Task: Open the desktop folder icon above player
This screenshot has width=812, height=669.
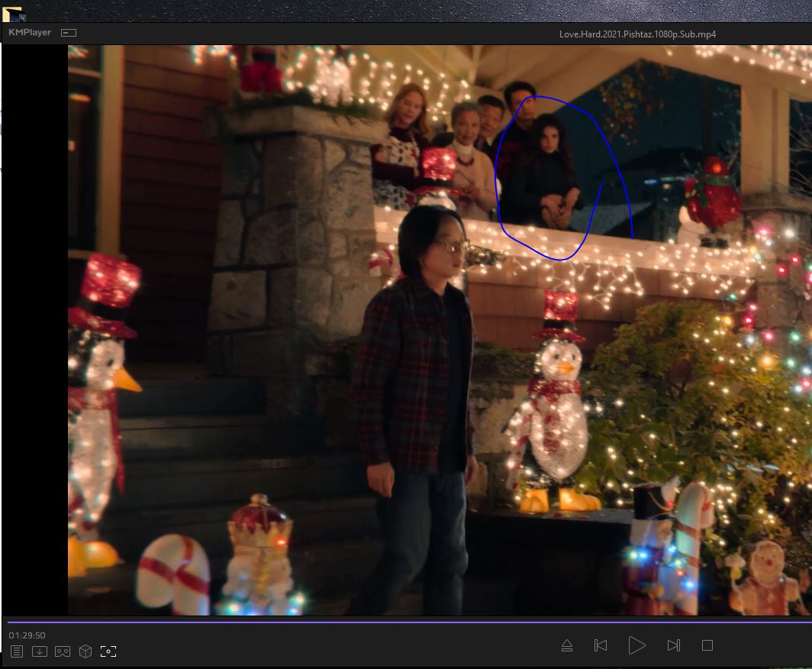Action: click(12, 13)
